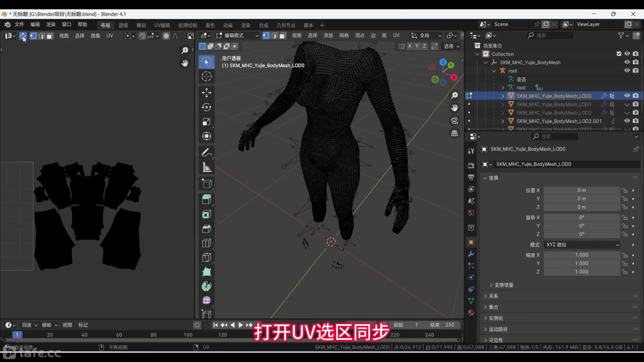This screenshot has width=644, height=362.
Task: Click the 位置 X value field
Action: click(x=581, y=190)
